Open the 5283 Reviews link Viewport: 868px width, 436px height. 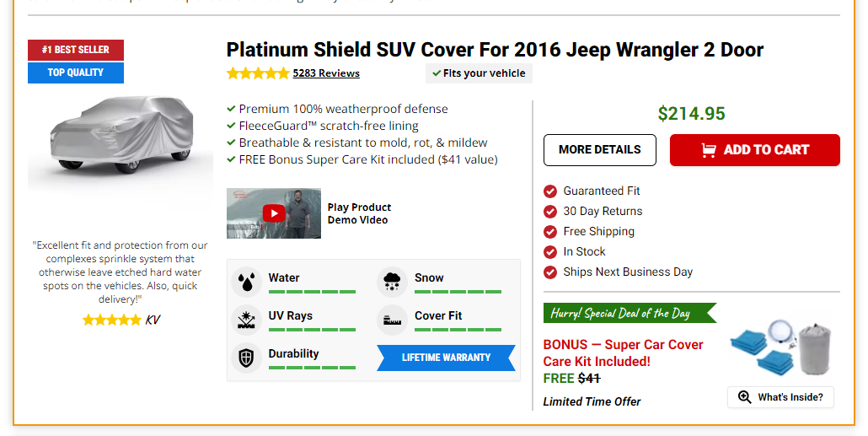326,73
